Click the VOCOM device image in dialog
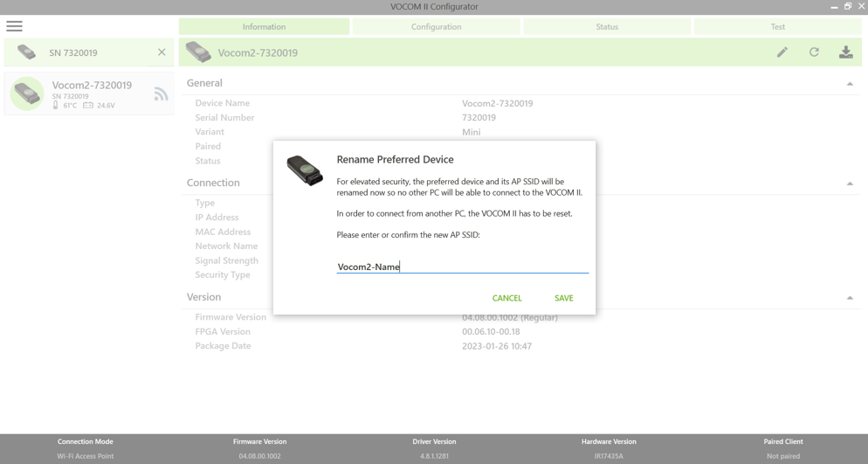Screen dimensions: 868x464 pyautogui.click(x=305, y=170)
